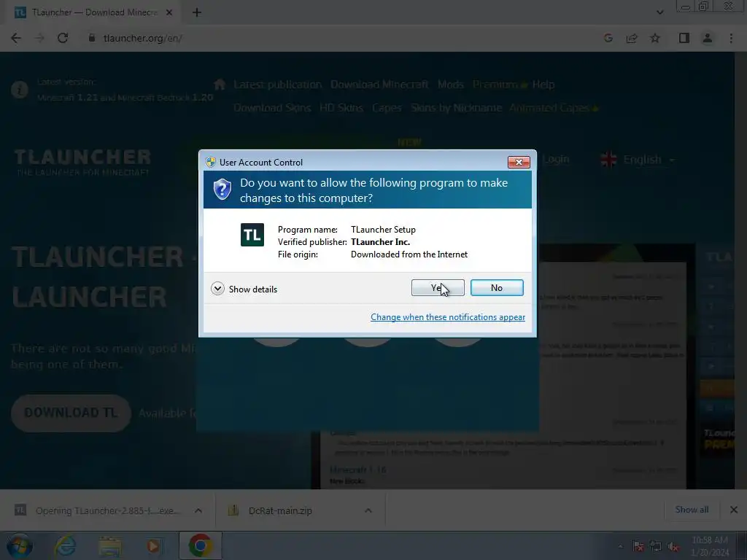
Task: Reload the tlauncher.org page
Action: pyautogui.click(x=63, y=38)
